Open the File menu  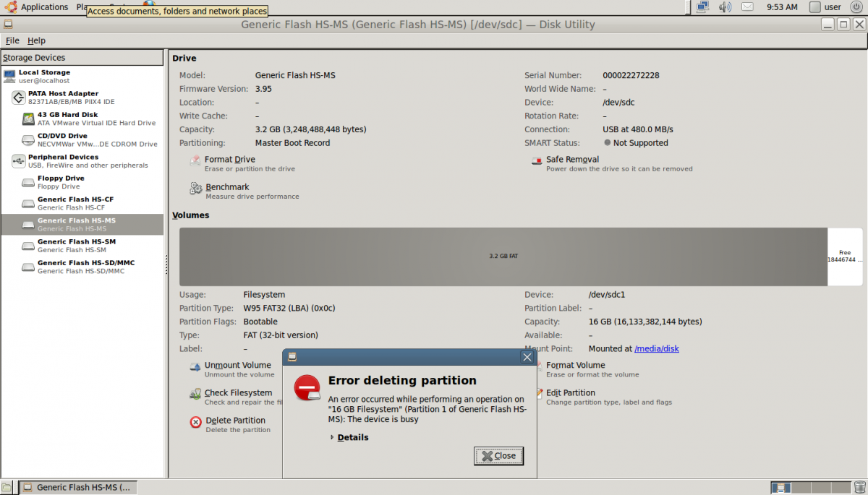[12, 40]
